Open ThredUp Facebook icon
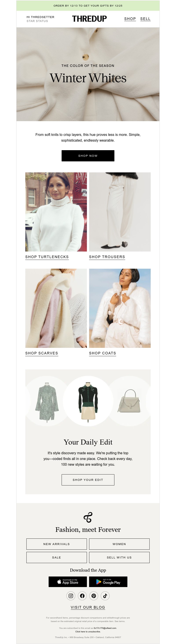The width and height of the screenshot is (176, 644). (x=82, y=595)
